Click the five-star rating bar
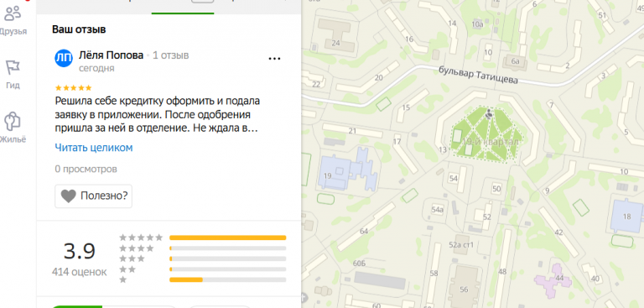The height and width of the screenshot is (308, 644). coord(228,238)
